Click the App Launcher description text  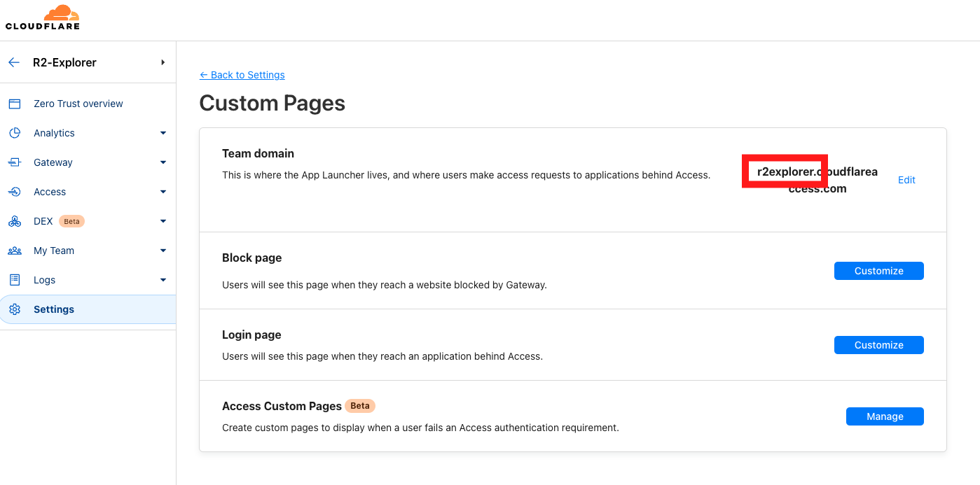467,175
